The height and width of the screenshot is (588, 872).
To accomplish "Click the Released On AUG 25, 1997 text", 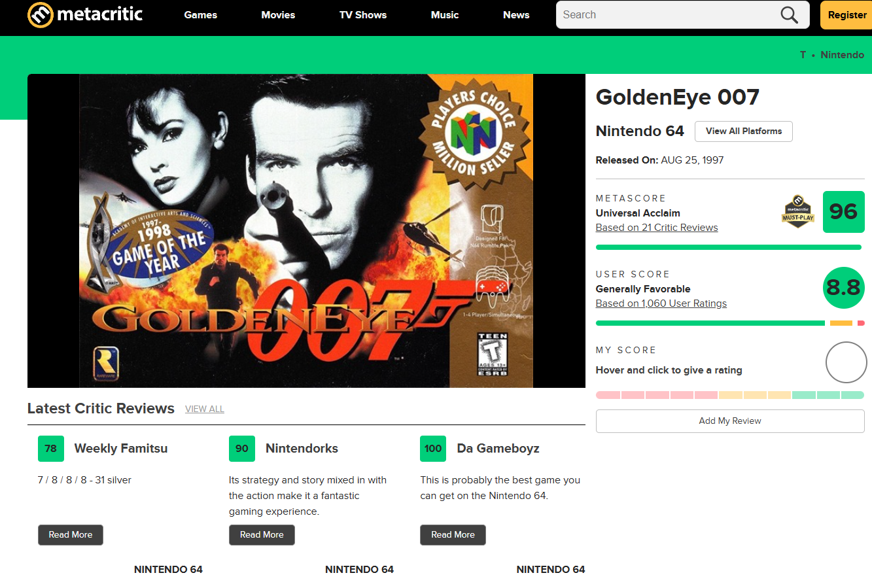I will click(x=659, y=160).
